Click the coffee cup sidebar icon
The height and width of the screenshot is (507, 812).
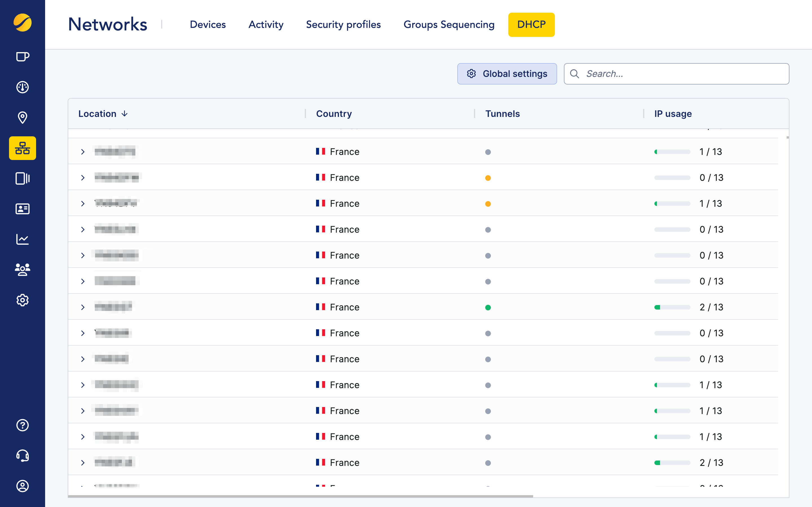(23, 57)
